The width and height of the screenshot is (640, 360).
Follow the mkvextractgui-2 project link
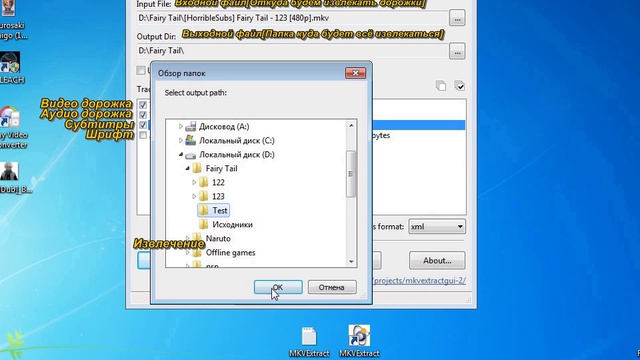pos(419,281)
